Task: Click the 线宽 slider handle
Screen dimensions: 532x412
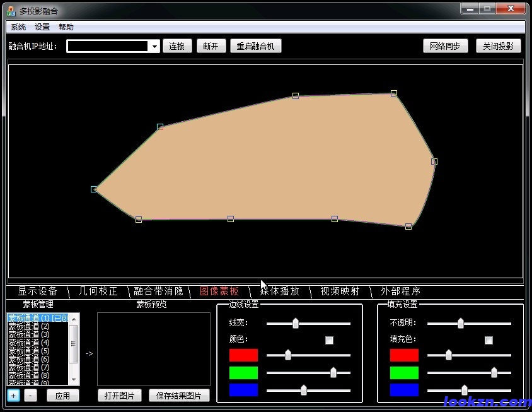Action: click(x=295, y=324)
